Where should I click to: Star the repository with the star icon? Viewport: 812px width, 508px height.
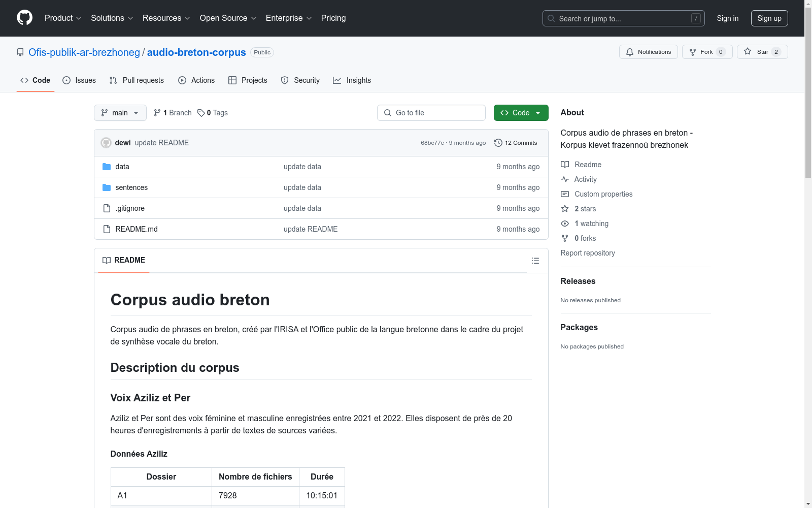[x=748, y=51]
